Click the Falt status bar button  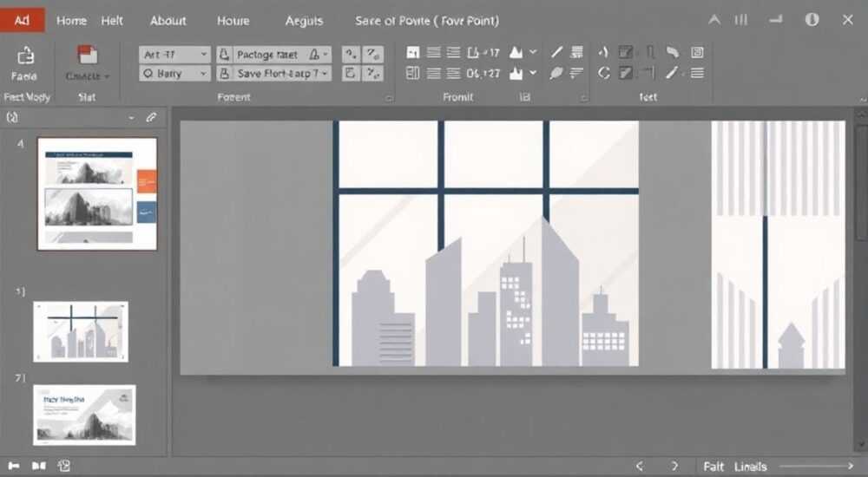click(713, 467)
